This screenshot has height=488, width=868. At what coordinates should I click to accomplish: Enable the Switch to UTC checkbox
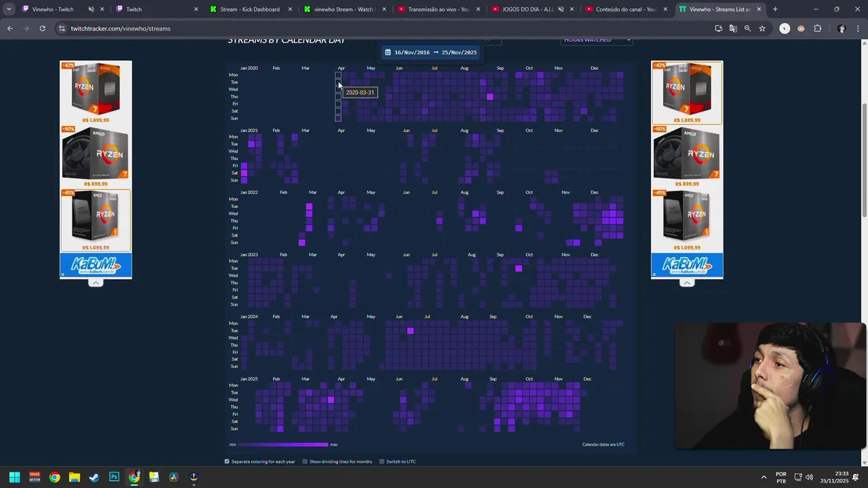pos(382,462)
